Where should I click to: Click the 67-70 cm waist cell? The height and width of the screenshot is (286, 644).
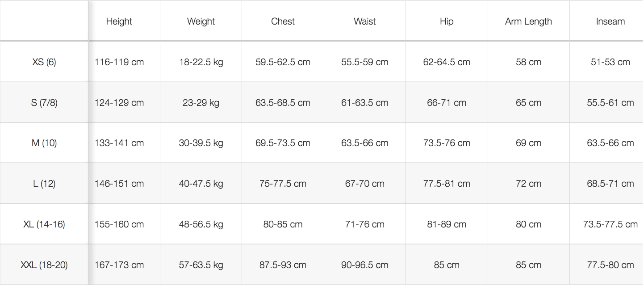pyautogui.click(x=365, y=184)
